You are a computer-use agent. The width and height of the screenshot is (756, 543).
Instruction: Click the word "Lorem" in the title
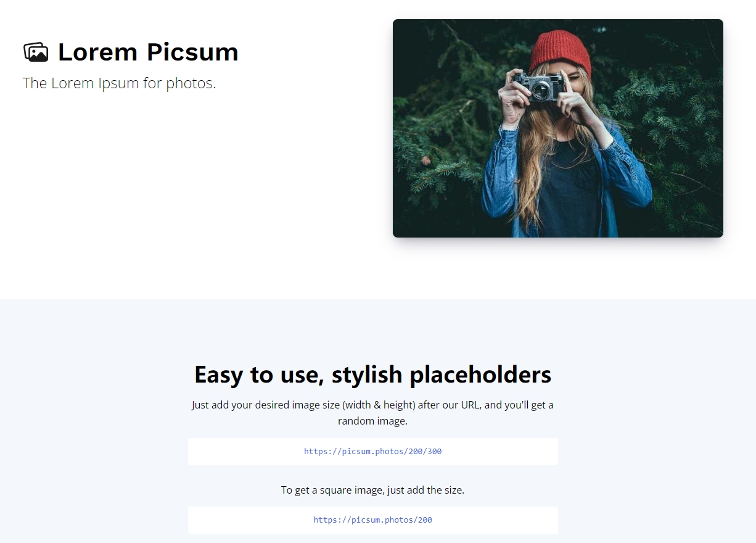pos(99,52)
